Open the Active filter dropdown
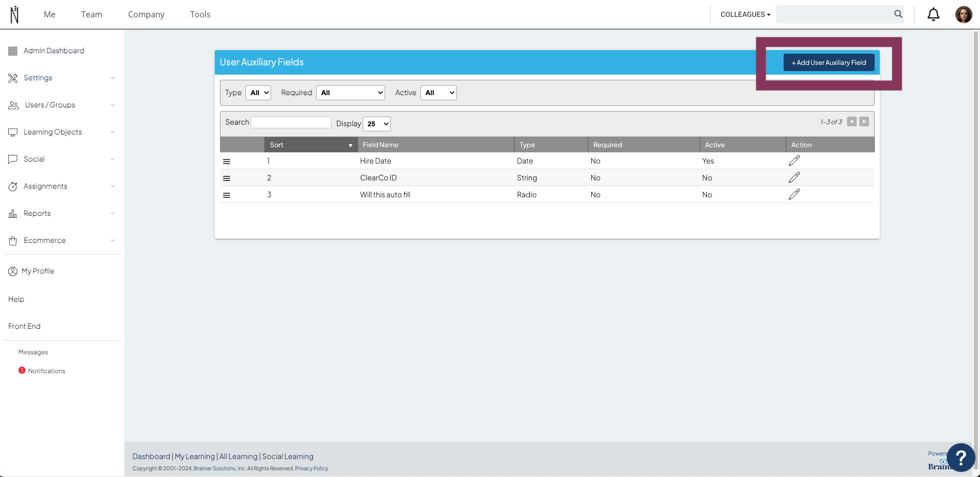The width and height of the screenshot is (980, 477). (438, 93)
